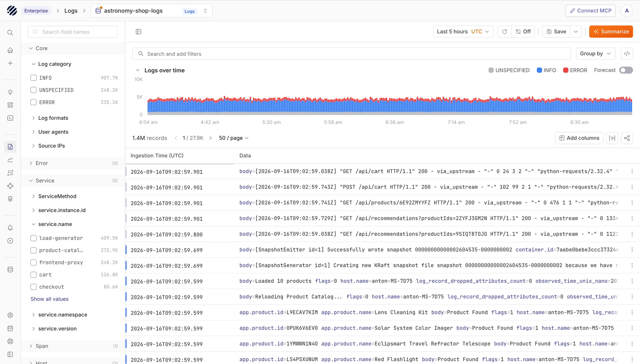Open row menu for POST /api/cart log
This screenshot has height=364, width=640.
pyautogui.click(x=632, y=187)
